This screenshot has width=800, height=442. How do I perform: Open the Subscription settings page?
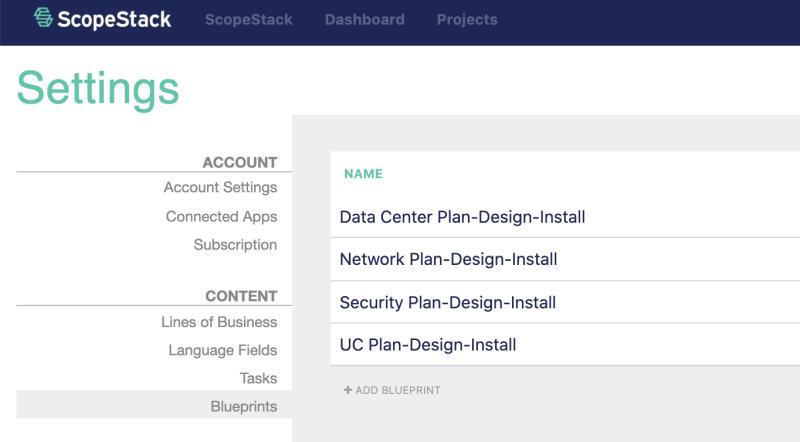(235, 244)
